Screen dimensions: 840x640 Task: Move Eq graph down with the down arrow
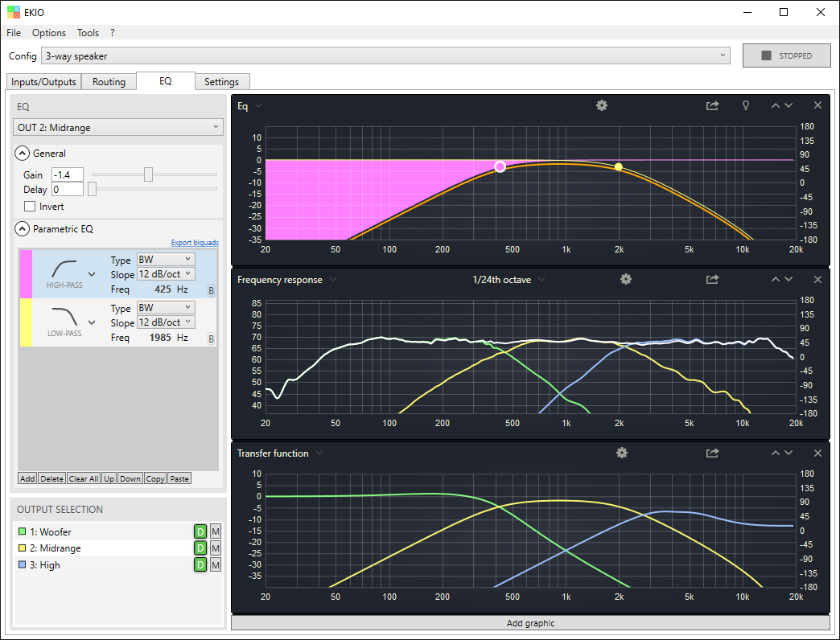click(789, 105)
